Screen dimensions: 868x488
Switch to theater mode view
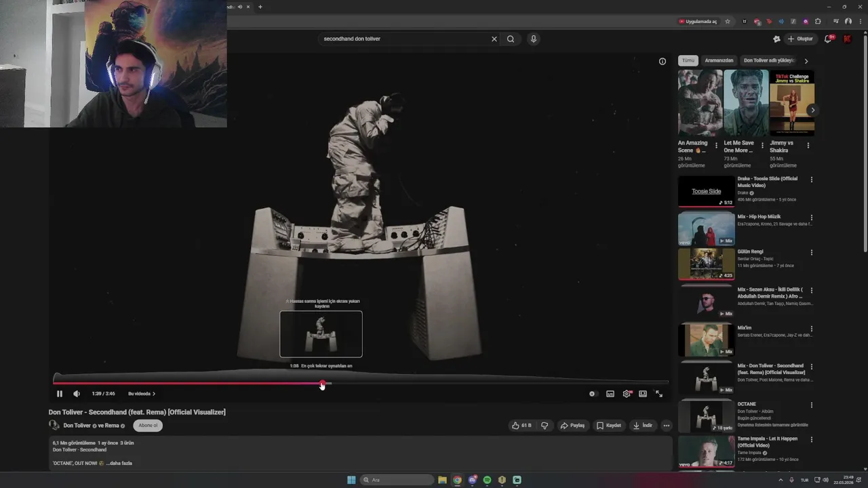tap(643, 394)
